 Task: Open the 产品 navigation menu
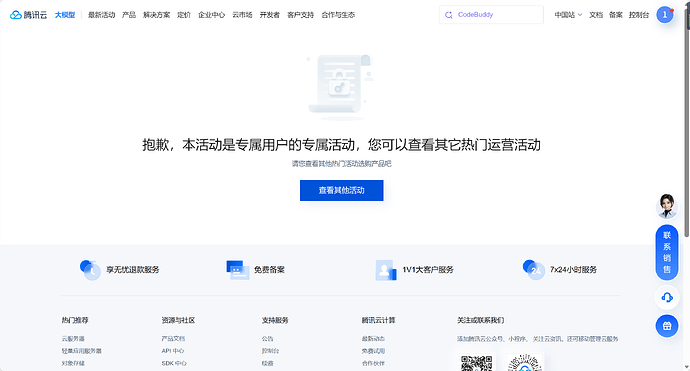pyautogui.click(x=129, y=15)
